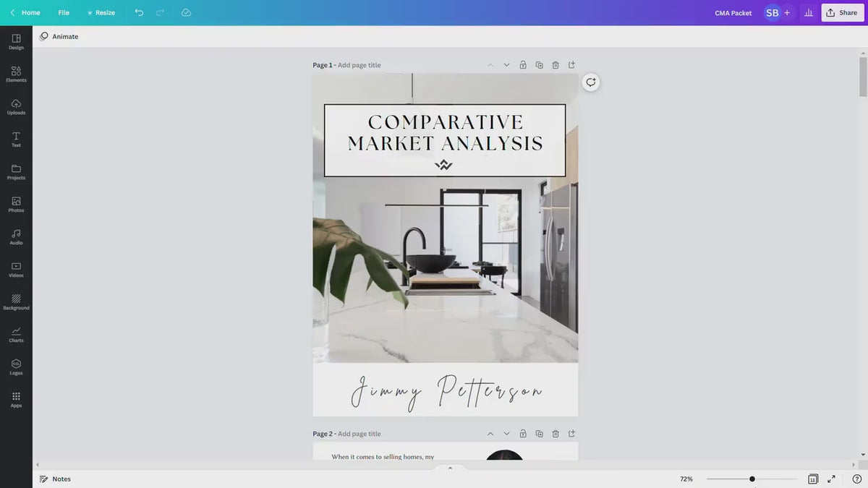This screenshot has height=488, width=868.
Task: Add comment to Page 1
Action: pyautogui.click(x=591, y=82)
